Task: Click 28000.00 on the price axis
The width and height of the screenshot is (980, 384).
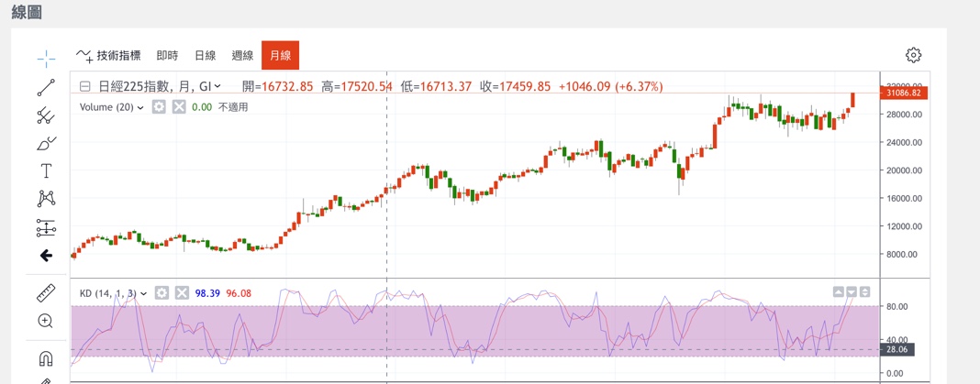Action: (x=905, y=115)
